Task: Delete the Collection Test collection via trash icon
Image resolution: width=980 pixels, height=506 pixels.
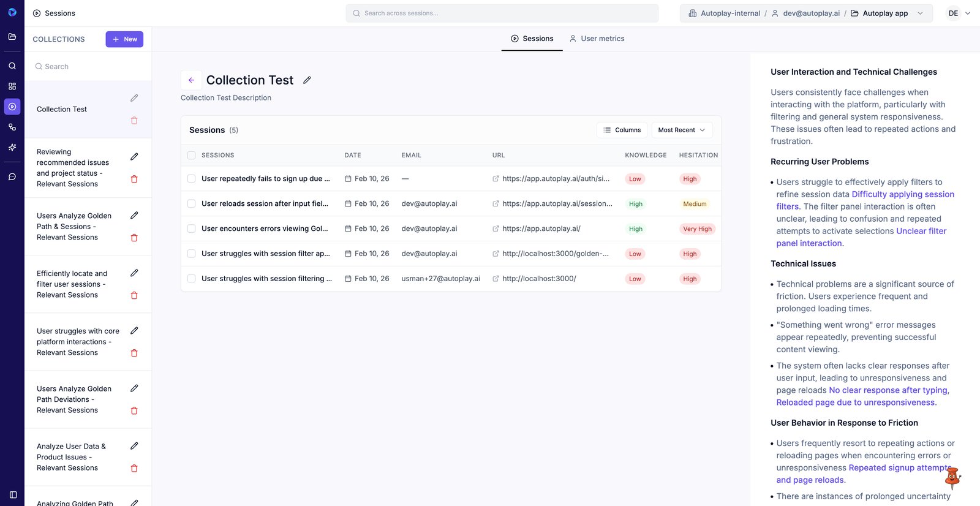Action: [134, 121]
